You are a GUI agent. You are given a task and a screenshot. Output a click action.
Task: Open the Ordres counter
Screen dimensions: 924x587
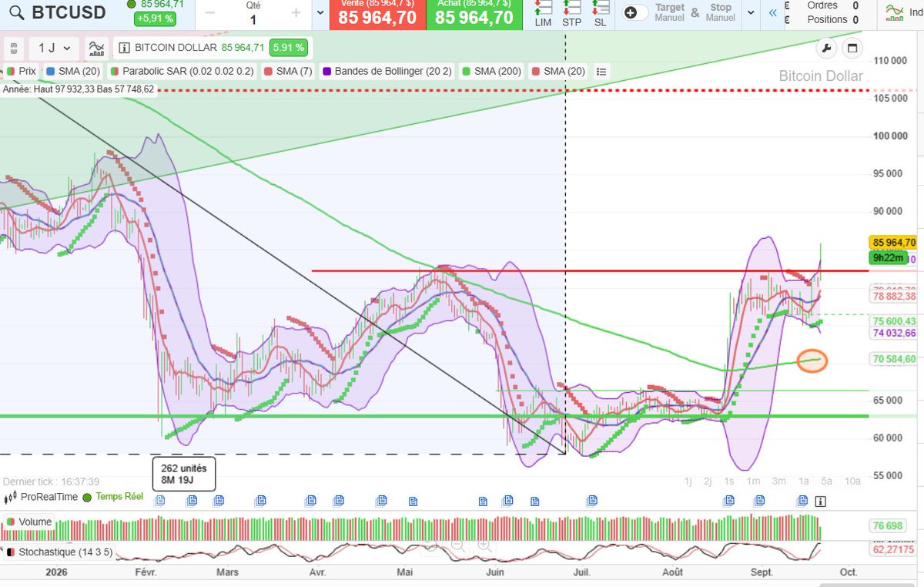pyautogui.click(x=832, y=5)
